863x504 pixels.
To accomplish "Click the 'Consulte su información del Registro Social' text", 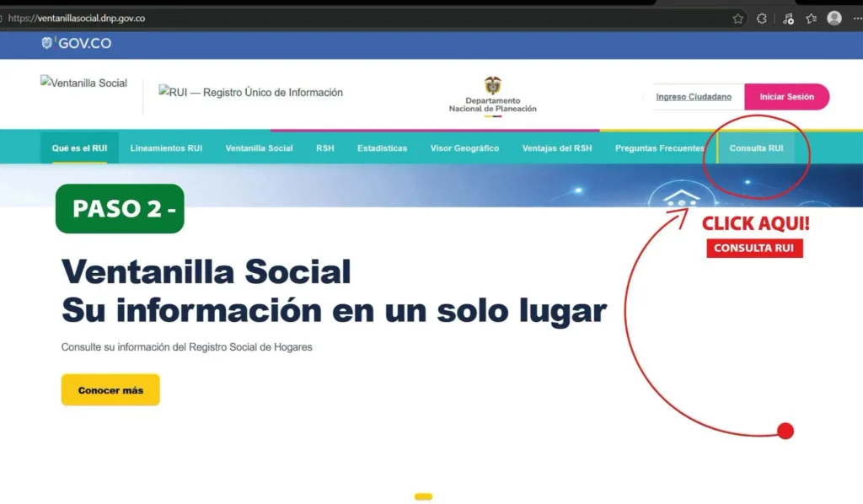I will point(186,347).
